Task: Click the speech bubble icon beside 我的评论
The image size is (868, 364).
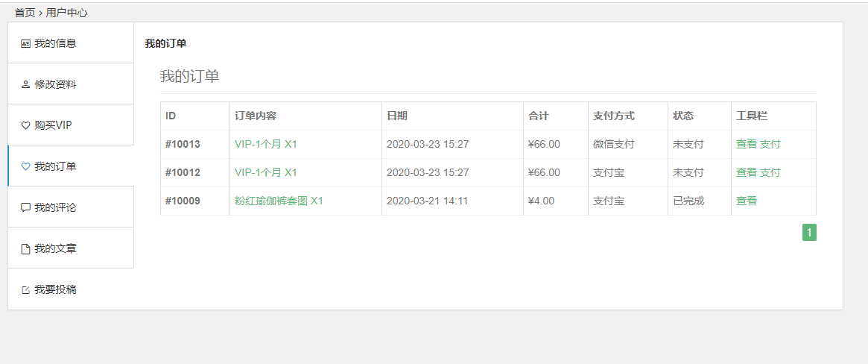Action: (25, 207)
